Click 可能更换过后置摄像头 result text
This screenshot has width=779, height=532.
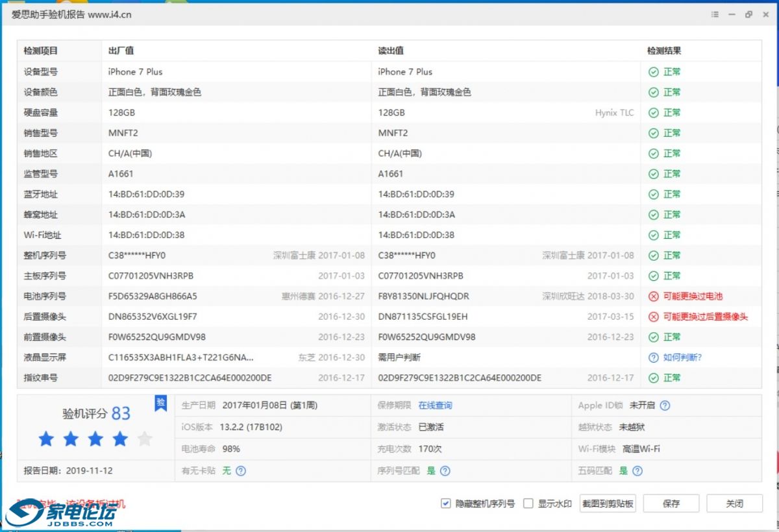[706, 317]
